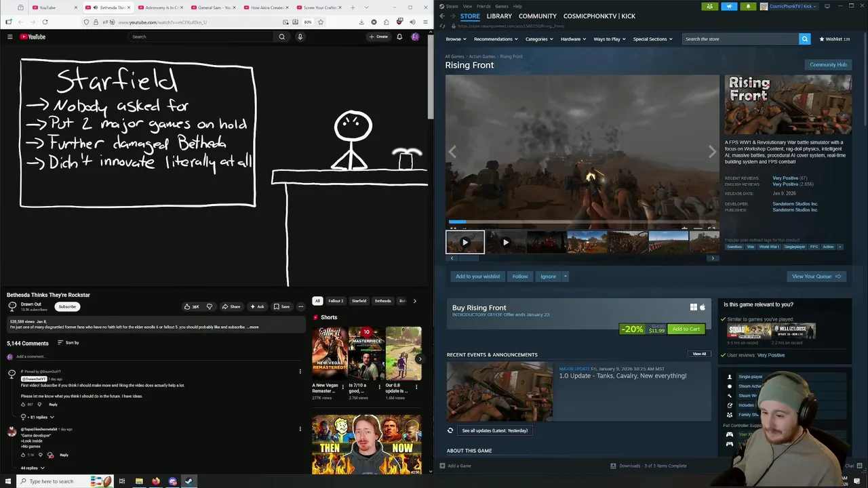Open Steam announcements megaphone button
This screenshot has height=488, width=868.
(729, 6)
